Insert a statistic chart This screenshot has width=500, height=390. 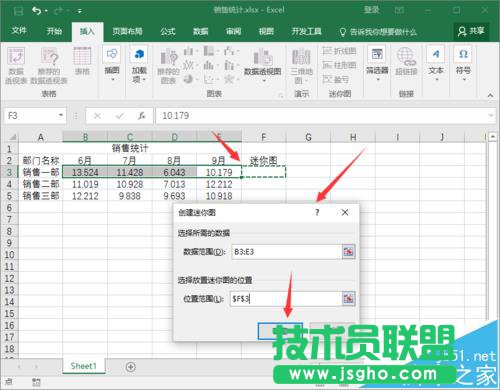210,65
